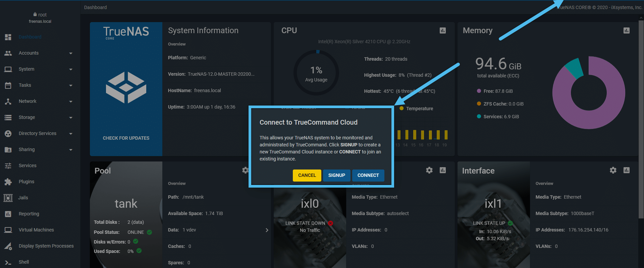The width and height of the screenshot is (644, 268).
Task: Click the /mnt/tank path value
Action: tap(193, 197)
